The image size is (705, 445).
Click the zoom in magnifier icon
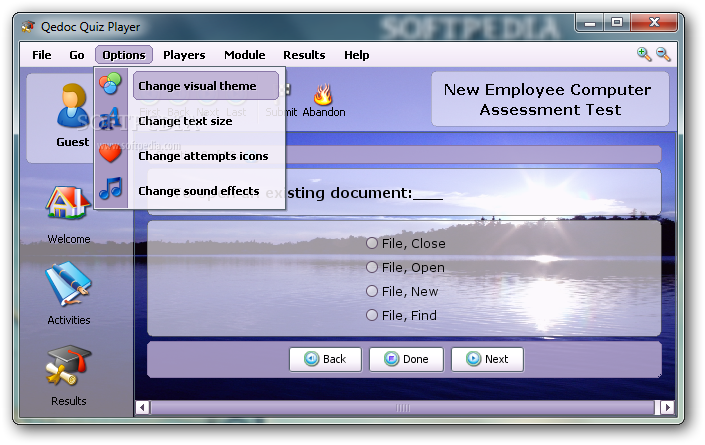[644, 54]
